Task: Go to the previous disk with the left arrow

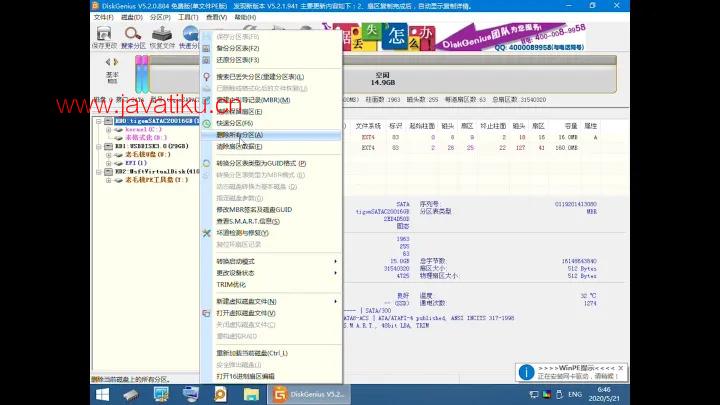Action: pos(108,62)
